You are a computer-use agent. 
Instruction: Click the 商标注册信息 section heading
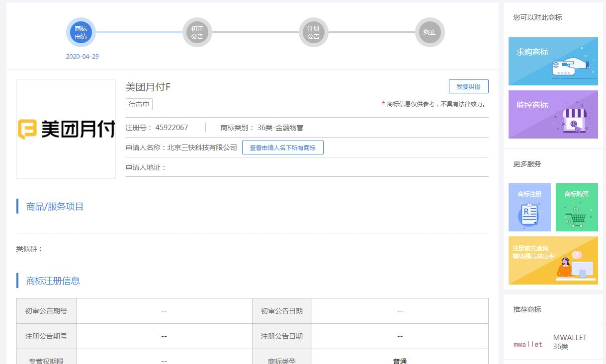point(53,281)
